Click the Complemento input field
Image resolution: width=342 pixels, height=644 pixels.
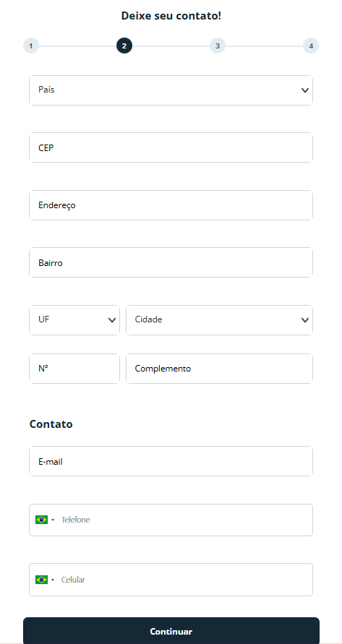pos(219,369)
